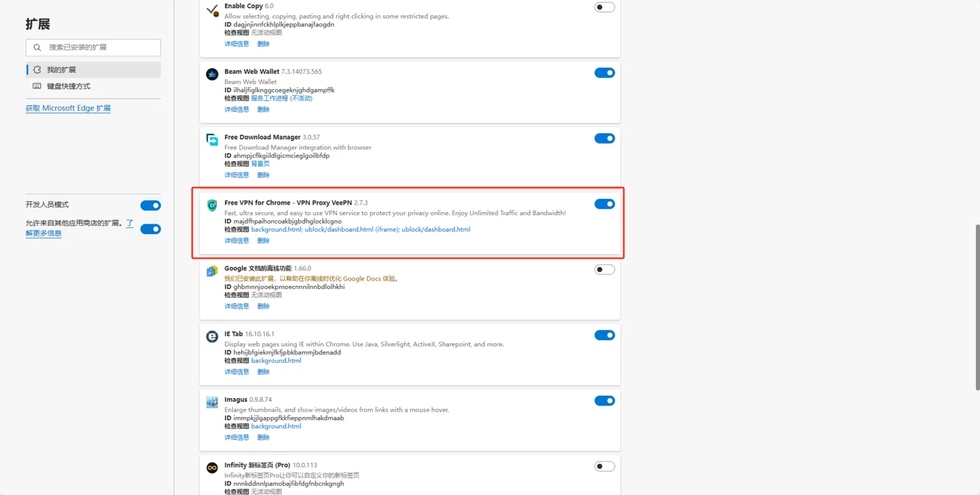The image size is (980, 495).
Task: Open 详细信息 for Free Download Manager
Action: tap(236, 175)
